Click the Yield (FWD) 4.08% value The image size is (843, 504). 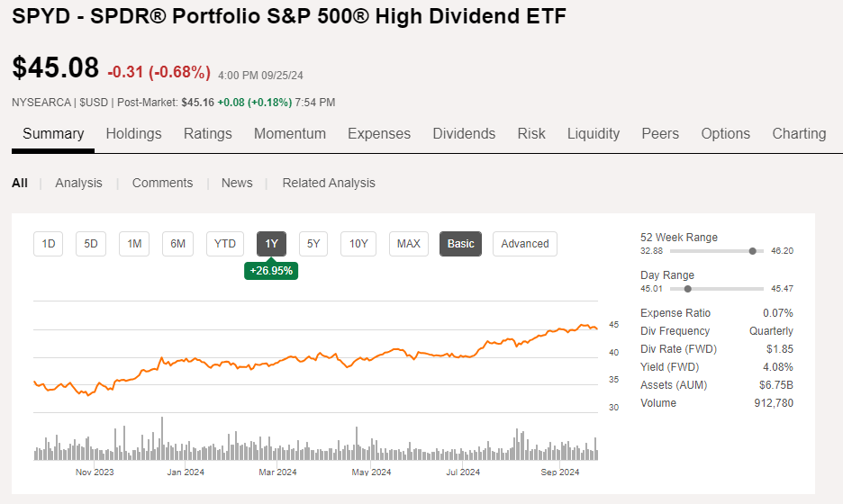tap(777, 367)
